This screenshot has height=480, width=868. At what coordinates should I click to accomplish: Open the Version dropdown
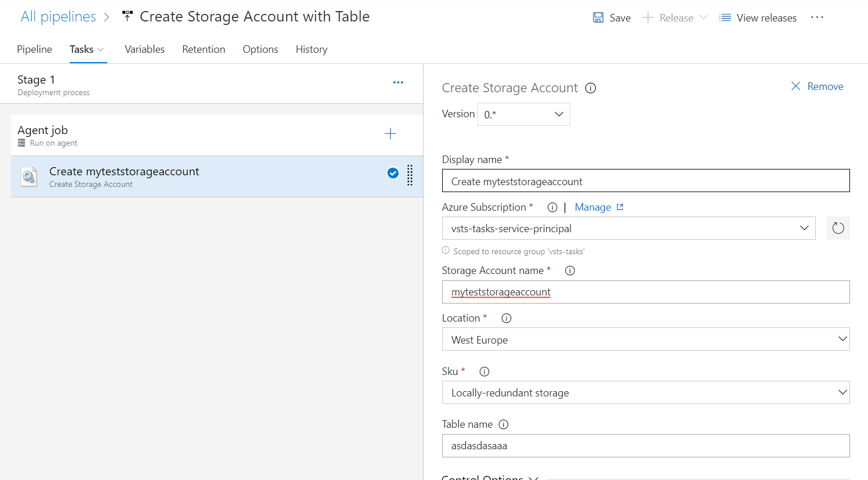point(523,114)
